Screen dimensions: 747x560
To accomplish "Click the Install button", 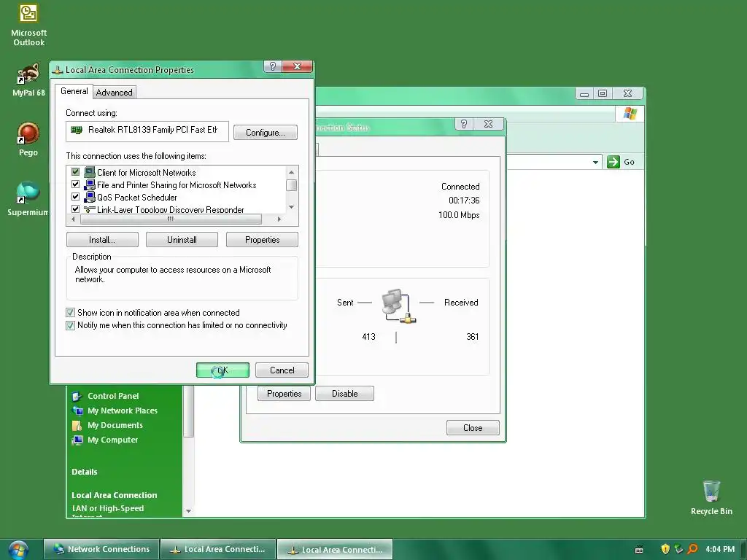I will click(x=102, y=239).
